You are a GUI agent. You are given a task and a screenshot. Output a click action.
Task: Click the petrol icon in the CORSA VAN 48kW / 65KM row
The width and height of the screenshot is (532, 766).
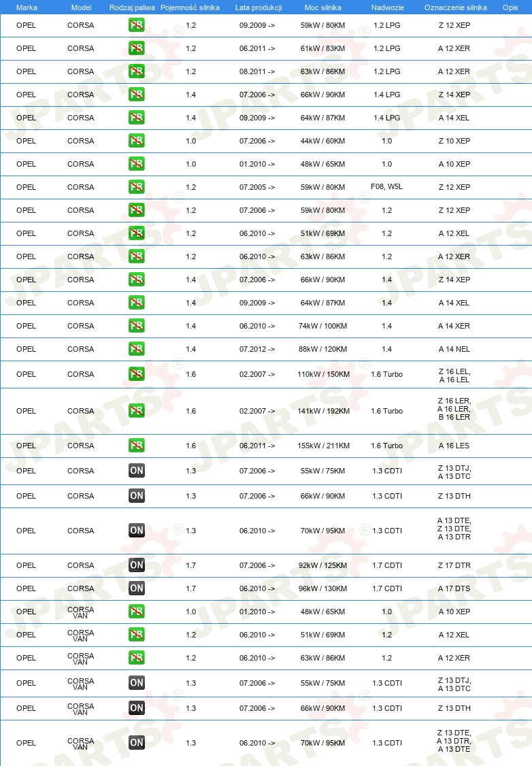point(136,612)
